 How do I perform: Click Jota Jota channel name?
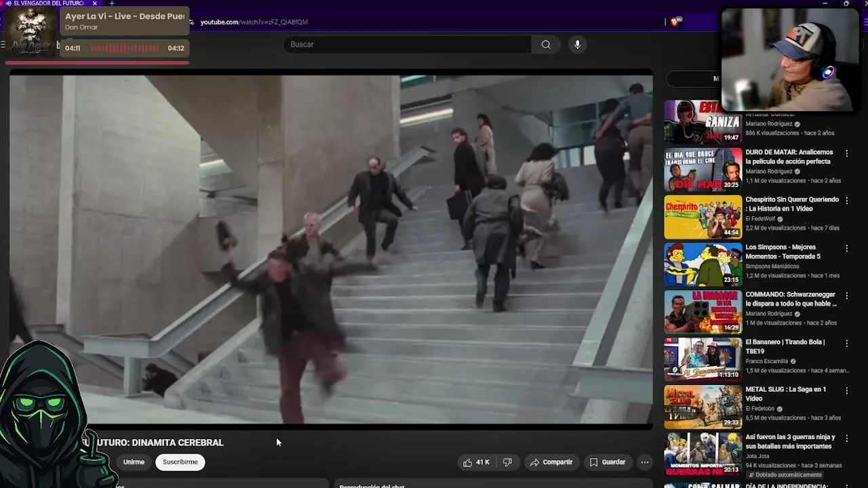tap(756, 456)
